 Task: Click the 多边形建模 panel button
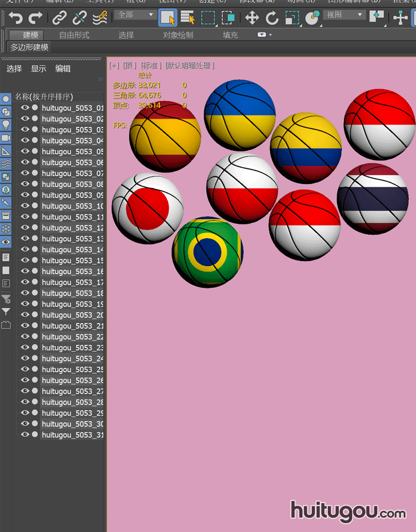[x=29, y=48]
